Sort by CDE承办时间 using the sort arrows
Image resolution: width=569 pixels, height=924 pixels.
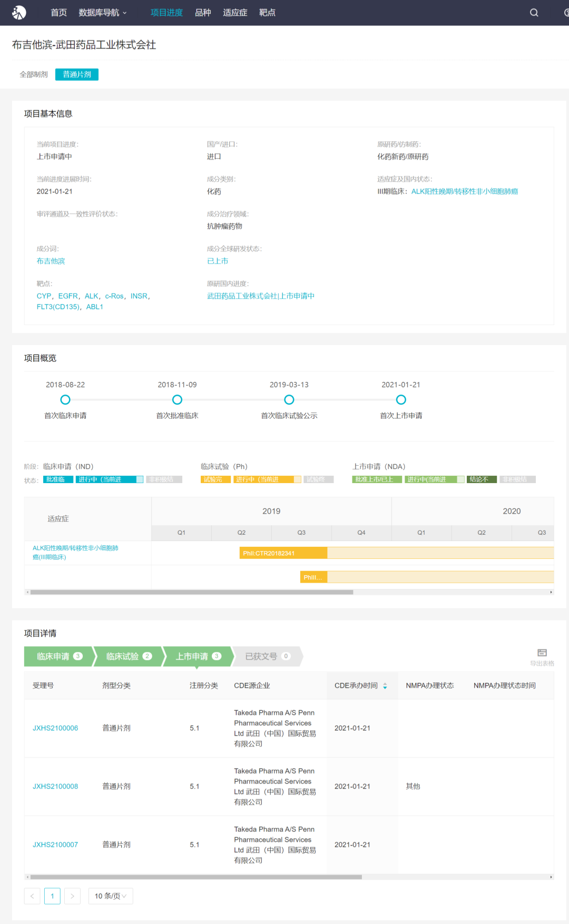click(x=385, y=686)
